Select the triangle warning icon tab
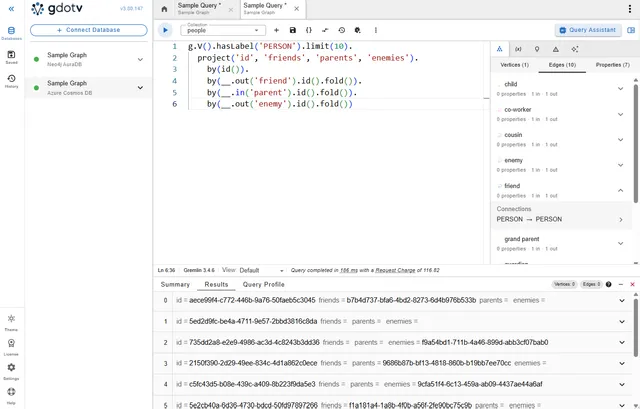This screenshot has height=409, width=640. 556,49
